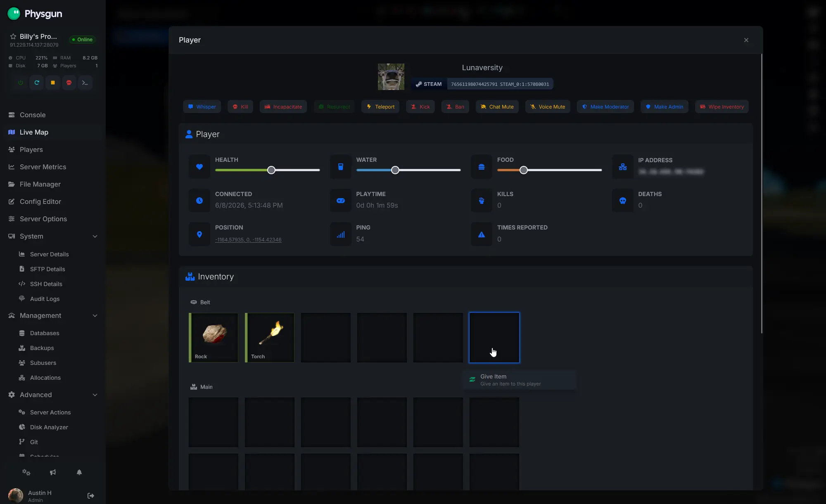826x504 pixels.
Task: Click the Deaths skull icon
Action: [x=623, y=201]
